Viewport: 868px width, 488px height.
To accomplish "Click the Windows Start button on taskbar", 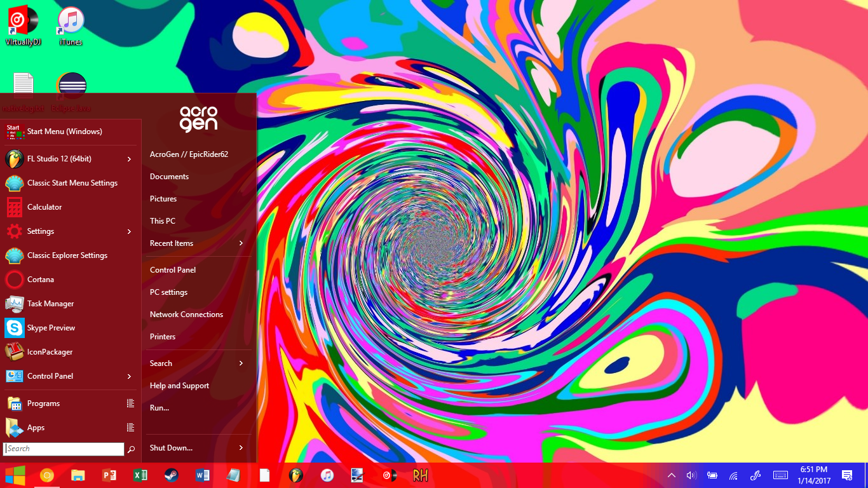I will 15,475.
